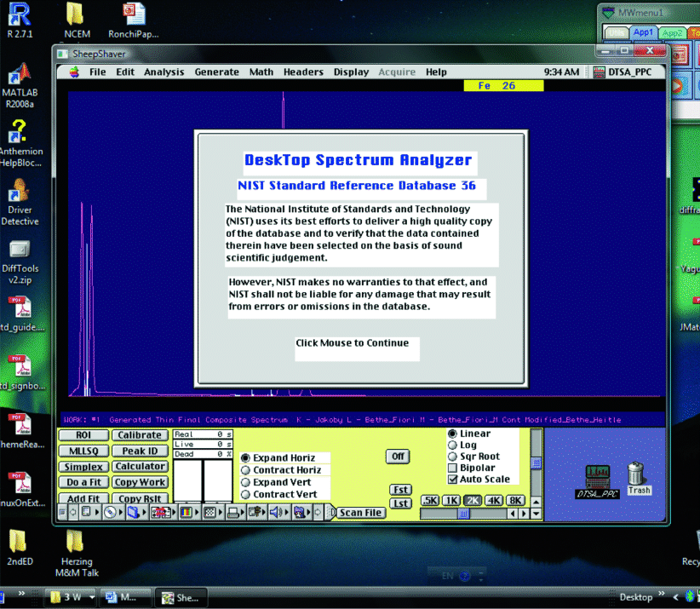
Task: Click the Calibrate button
Action: [x=140, y=435]
